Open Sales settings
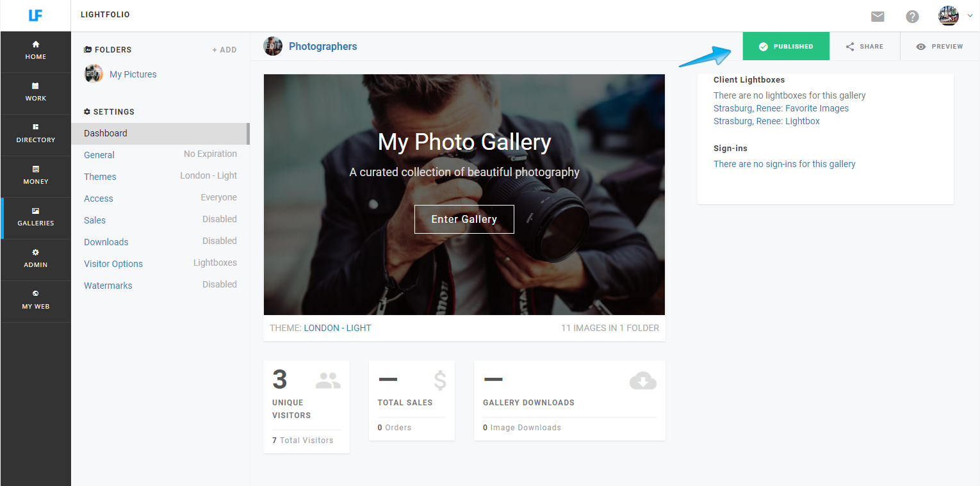Viewport: 980px width, 486px height. pyautogui.click(x=95, y=220)
